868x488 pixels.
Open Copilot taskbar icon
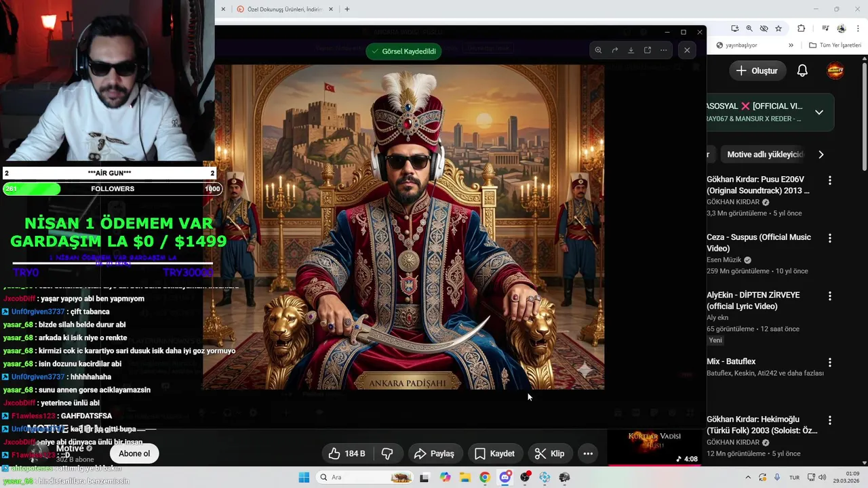(445, 477)
